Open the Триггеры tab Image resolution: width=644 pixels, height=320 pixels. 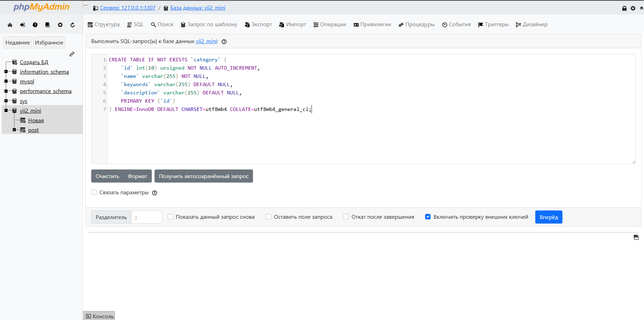pyautogui.click(x=493, y=24)
